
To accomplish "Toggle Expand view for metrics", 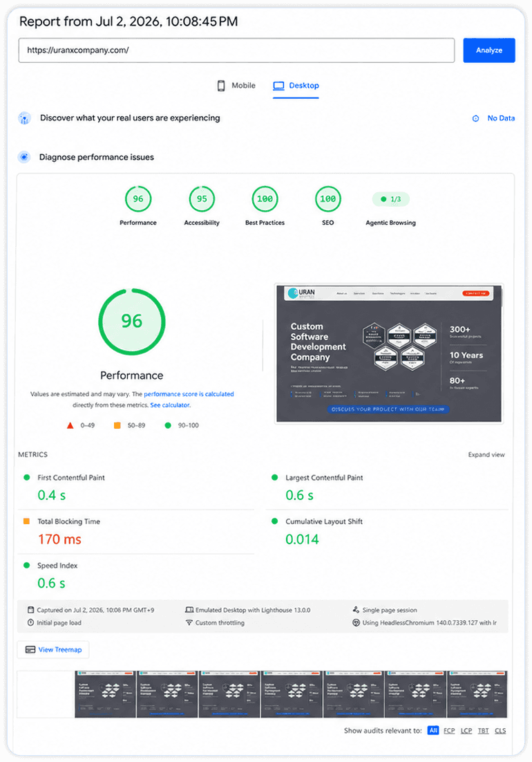I will (x=486, y=455).
